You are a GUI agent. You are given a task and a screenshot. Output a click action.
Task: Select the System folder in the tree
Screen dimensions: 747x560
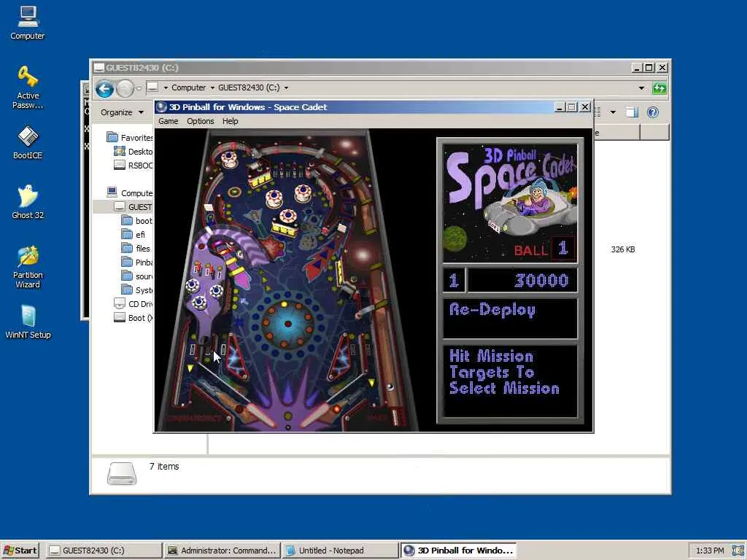tap(137, 289)
